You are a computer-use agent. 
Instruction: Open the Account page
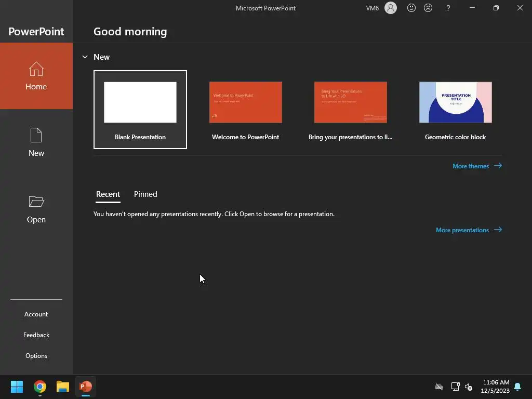point(36,314)
